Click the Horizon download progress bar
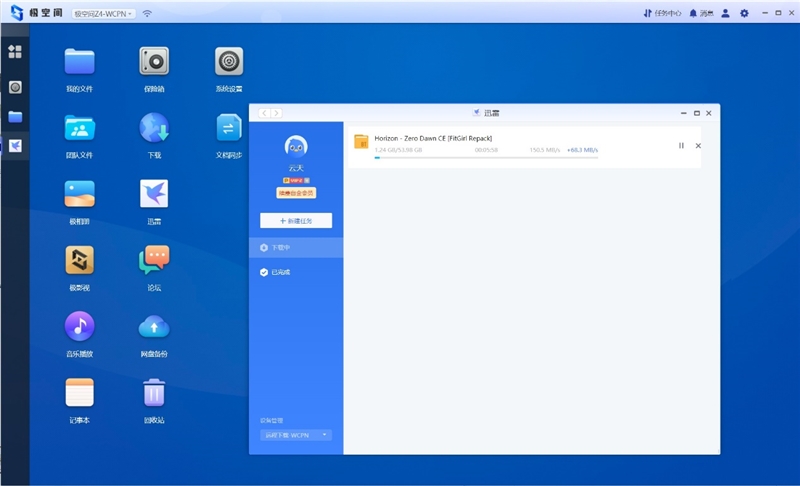 486,158
